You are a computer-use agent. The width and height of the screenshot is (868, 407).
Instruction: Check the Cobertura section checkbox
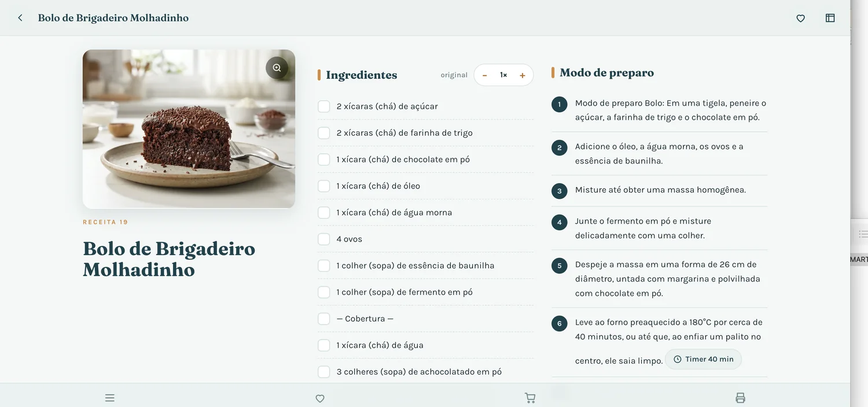click(x=324, y=319)
